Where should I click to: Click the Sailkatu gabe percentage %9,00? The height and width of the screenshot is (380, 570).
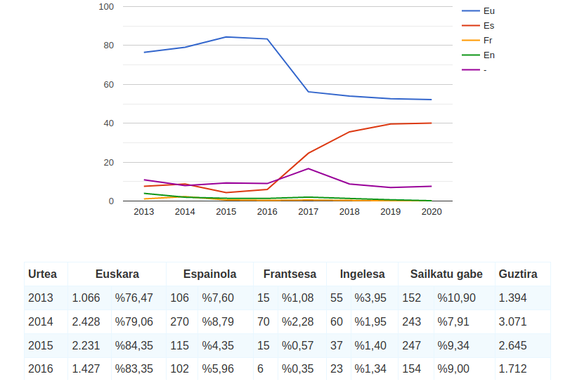pos(464,369)
